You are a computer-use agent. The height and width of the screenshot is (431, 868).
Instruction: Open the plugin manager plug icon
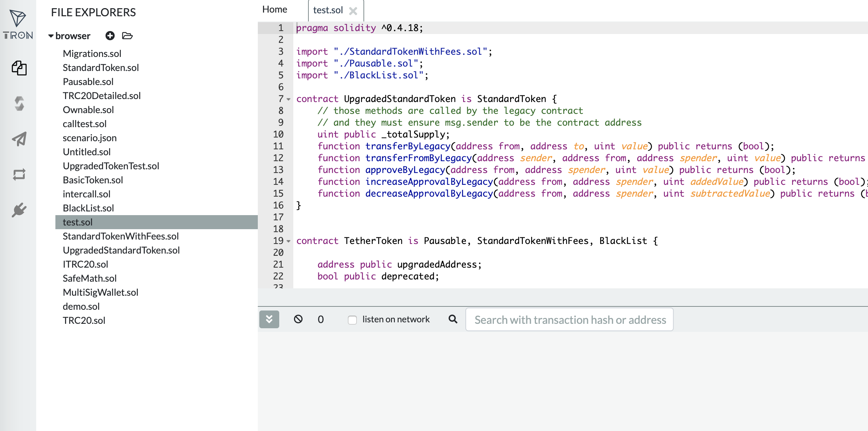coord(19,210)
